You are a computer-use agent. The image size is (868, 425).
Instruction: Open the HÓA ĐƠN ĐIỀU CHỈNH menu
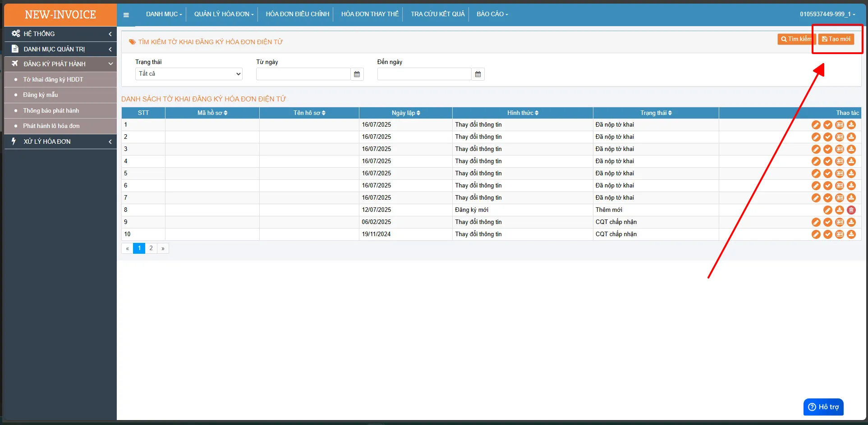tap(298, 14)
